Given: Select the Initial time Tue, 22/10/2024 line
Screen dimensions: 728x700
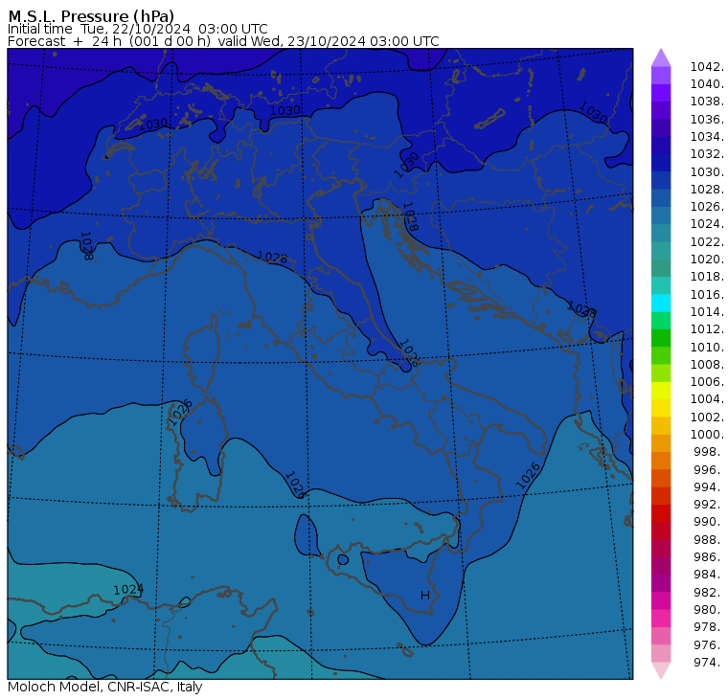Looking at the screenshot, I should click(x=137, y=29).
